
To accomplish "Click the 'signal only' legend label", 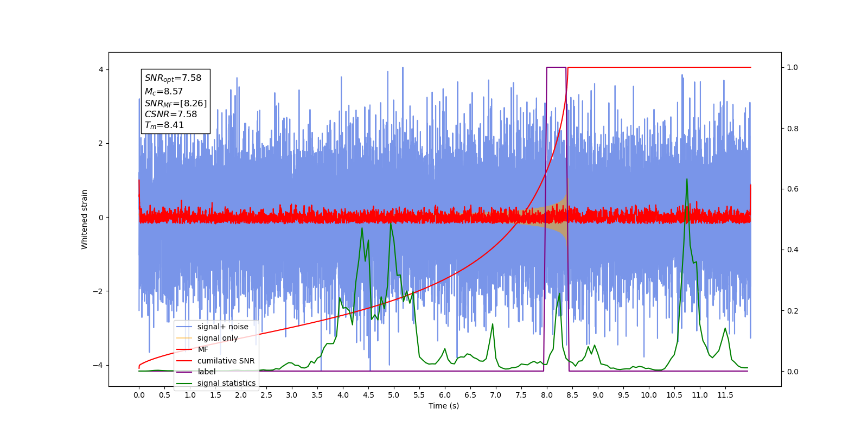I will tap(218, 338).
